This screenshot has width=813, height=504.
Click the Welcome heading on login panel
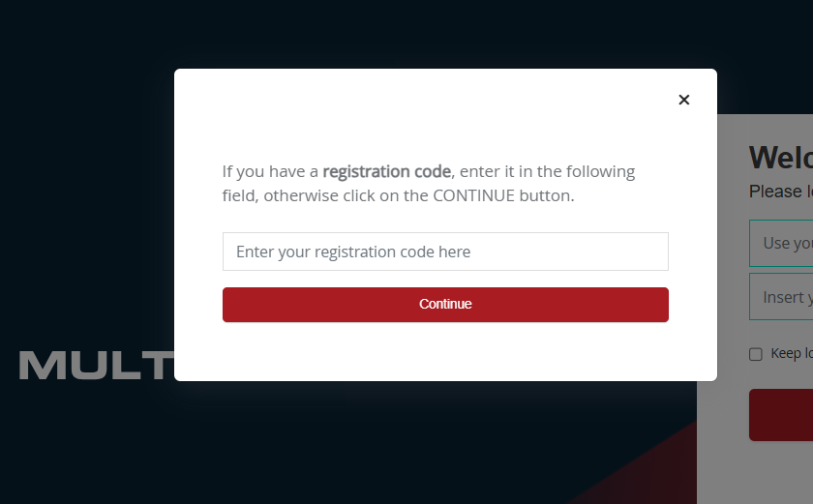pyautogui.click(x=781, y=158)
